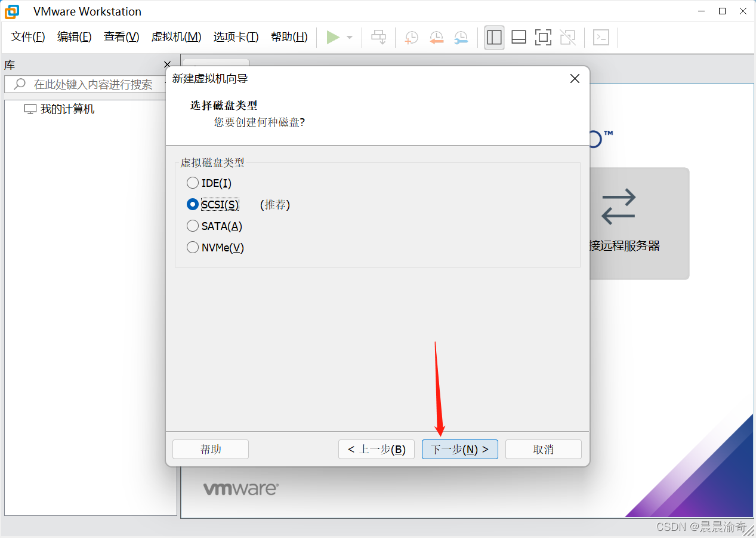Screen dimensions: 756x538
Task: Open the 帮助(H) menu
Action: pyautogui.click(x=289, y=37)
